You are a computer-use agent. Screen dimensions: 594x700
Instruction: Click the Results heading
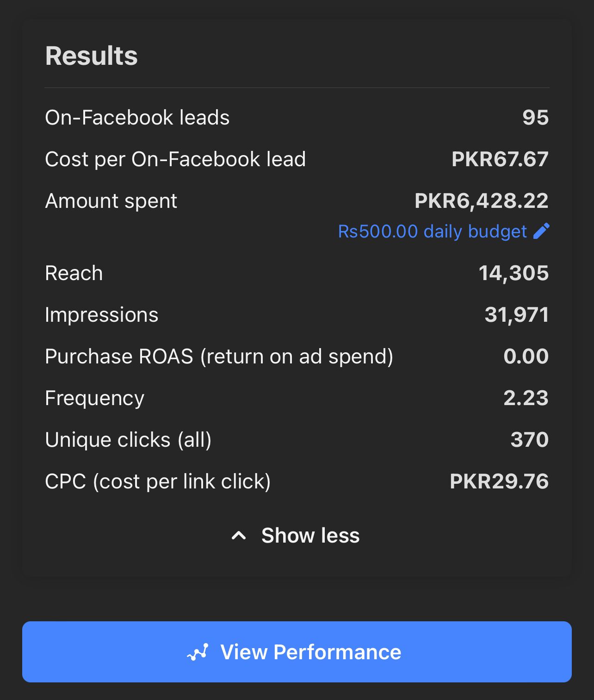(92, 56)
